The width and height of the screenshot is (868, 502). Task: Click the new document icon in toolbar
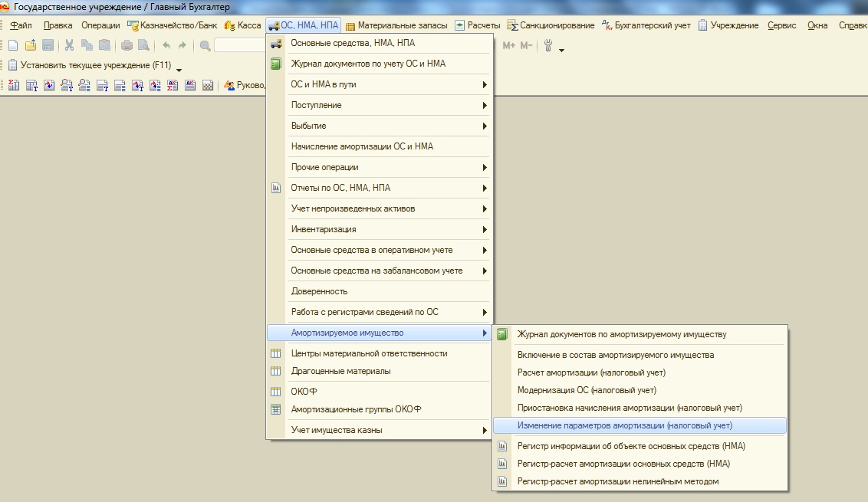(13, 45)
